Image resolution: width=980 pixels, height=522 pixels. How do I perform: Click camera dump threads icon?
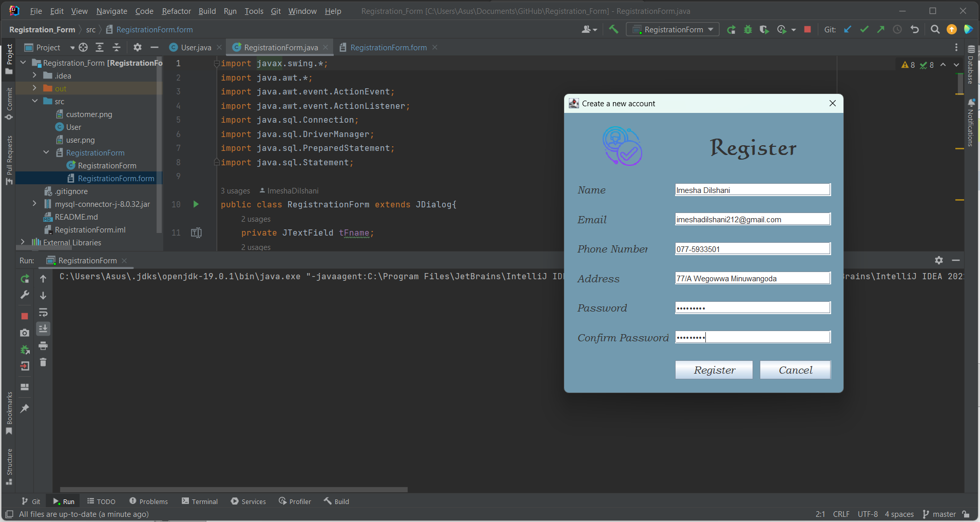[x=25, y=333]
